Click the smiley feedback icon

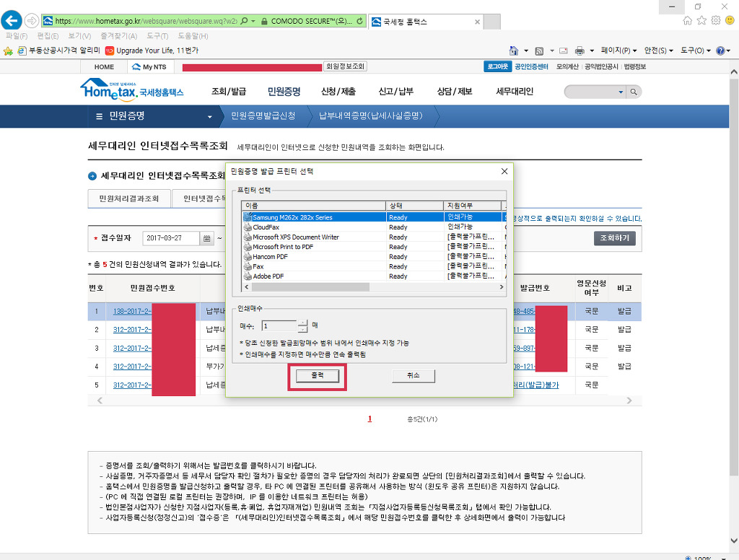(730, 20)
